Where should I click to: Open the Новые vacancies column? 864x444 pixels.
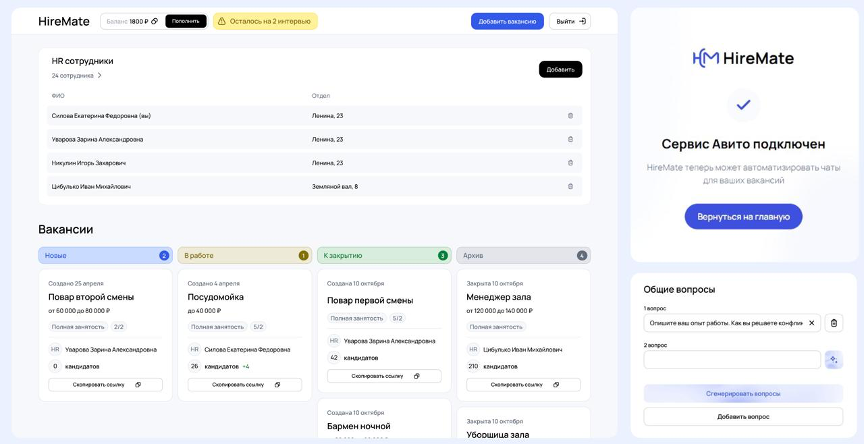(x=105, y=256)
